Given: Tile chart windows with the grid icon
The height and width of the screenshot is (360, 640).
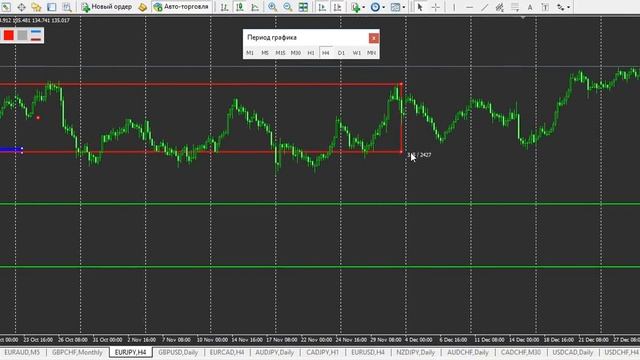Looking at the screenshot, I should (303, 7).
